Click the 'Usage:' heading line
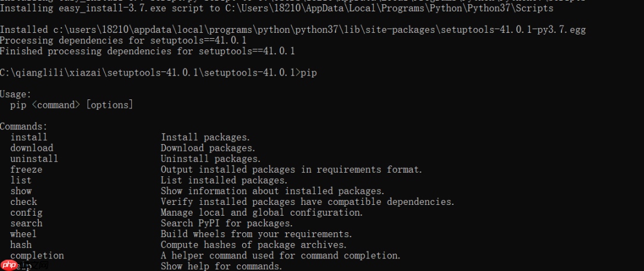Image resolution: width=644 pixels, height=271 pixels. click(x=16, y=94)
